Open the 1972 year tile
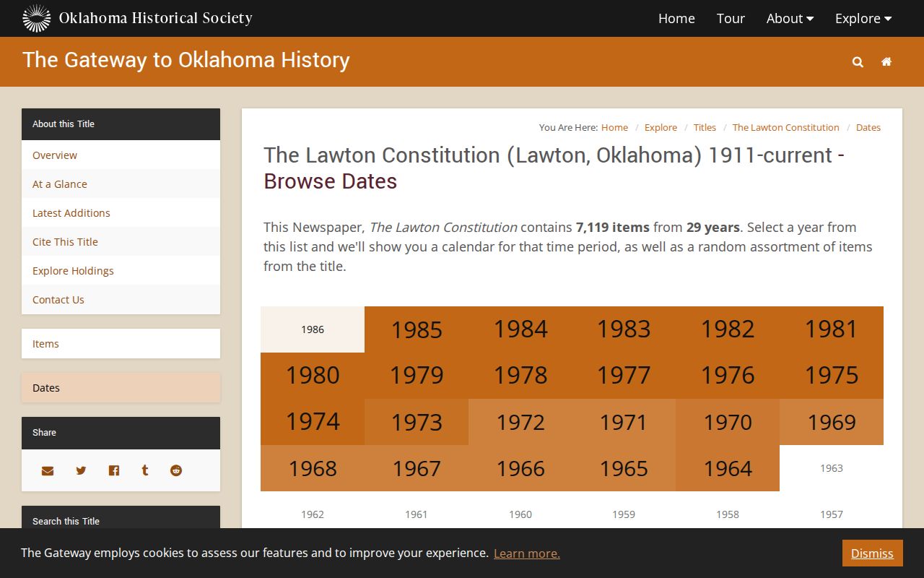The width and height of the screenshot is (924, 578). tap(520, 422)
